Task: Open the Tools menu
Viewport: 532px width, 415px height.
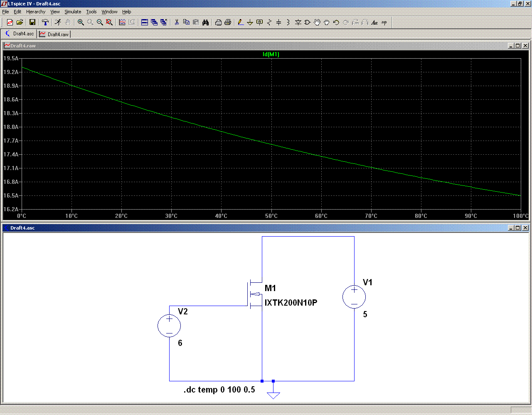Action: click(x=91, y=12)
